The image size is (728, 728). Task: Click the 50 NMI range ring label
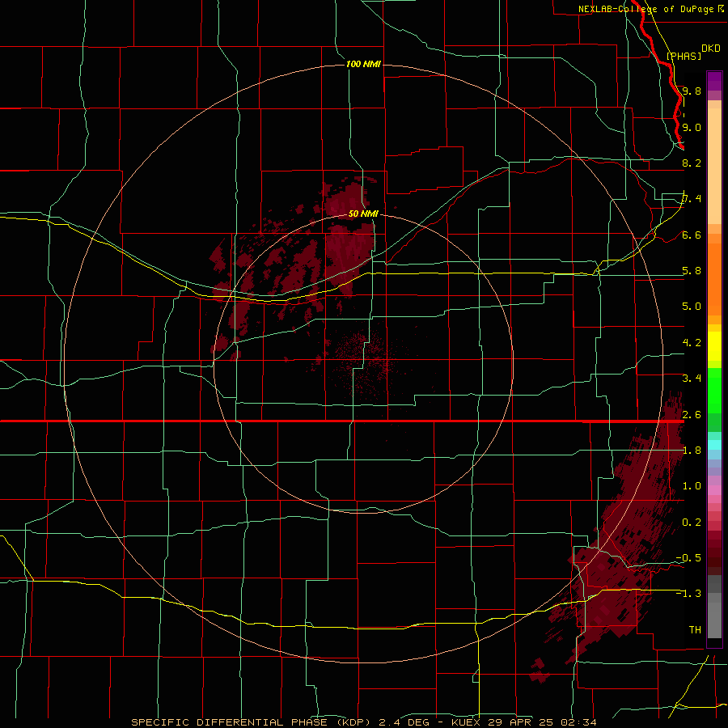[363, 214]
